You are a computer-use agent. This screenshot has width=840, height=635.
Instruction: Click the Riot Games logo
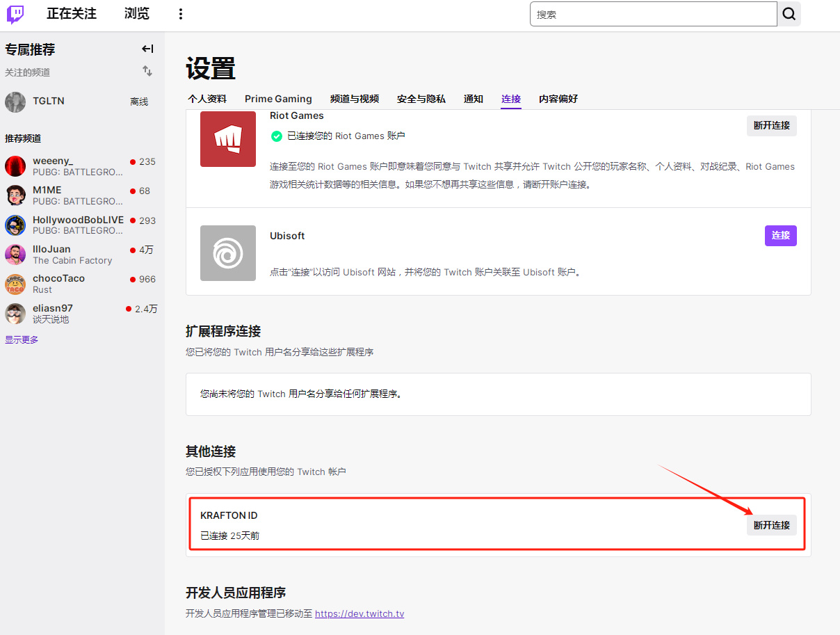click(228, 139)
